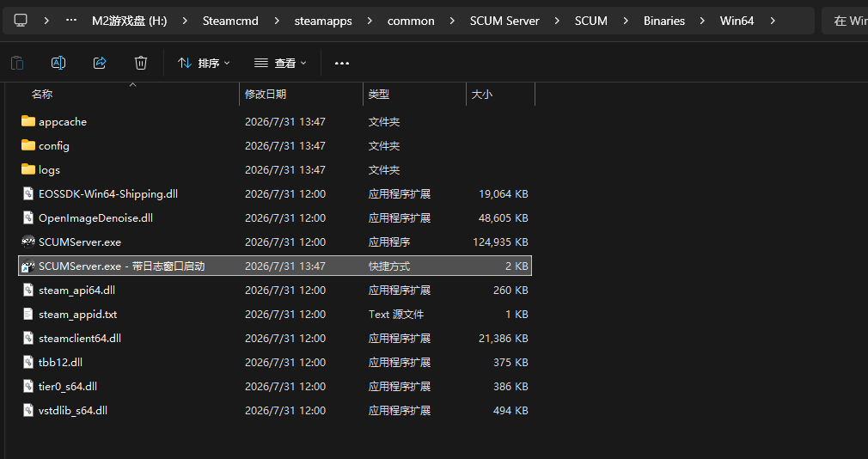Go to Win64 breadcrumb
868x459 pixels.
point(737,21)
